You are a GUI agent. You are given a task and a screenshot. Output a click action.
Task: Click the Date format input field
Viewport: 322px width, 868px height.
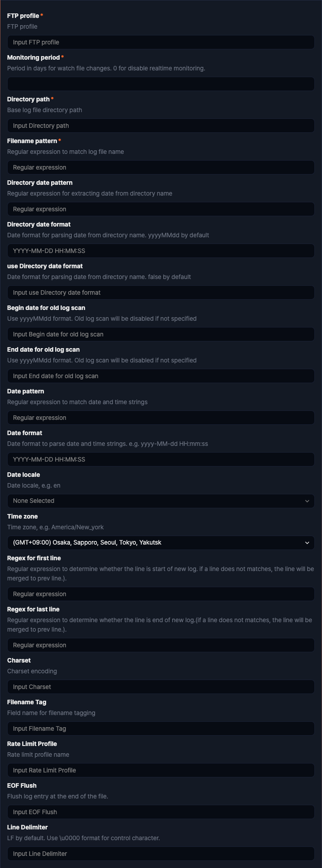(x=161, y=459)
